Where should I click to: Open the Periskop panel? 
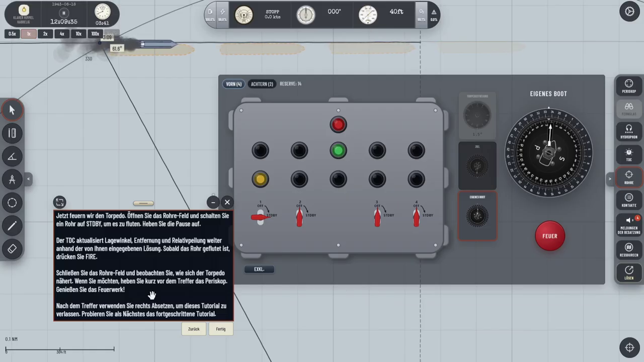click(x=629, y=86)
